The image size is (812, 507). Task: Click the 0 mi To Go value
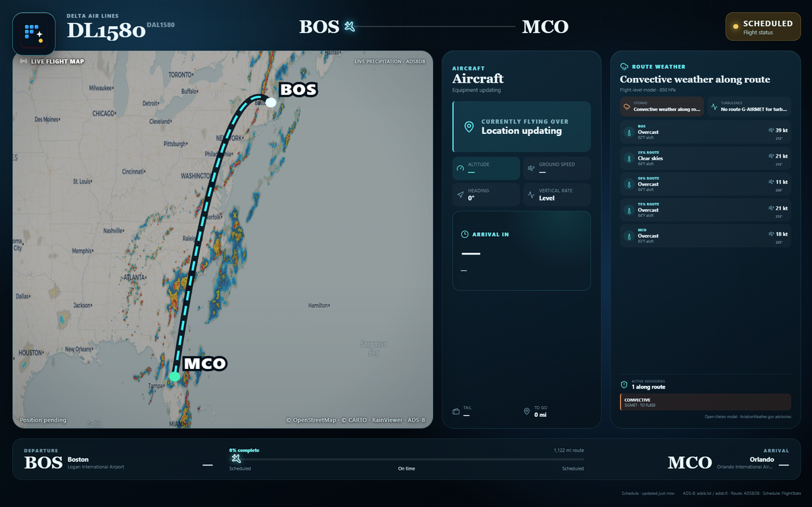point(540,414)
